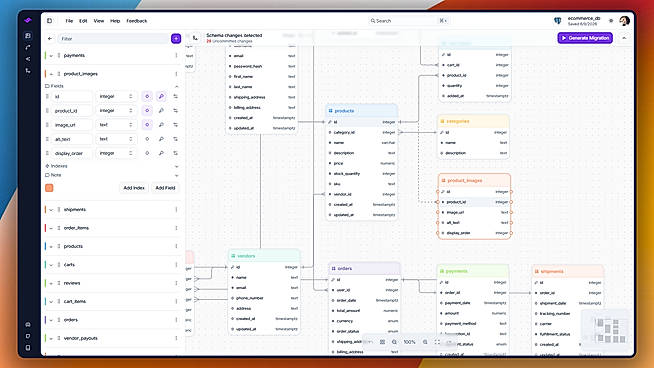This screenshot has height=368, width=654.
Task: Click the 100% zoom level indicator
Action: [x=410, y=342]
